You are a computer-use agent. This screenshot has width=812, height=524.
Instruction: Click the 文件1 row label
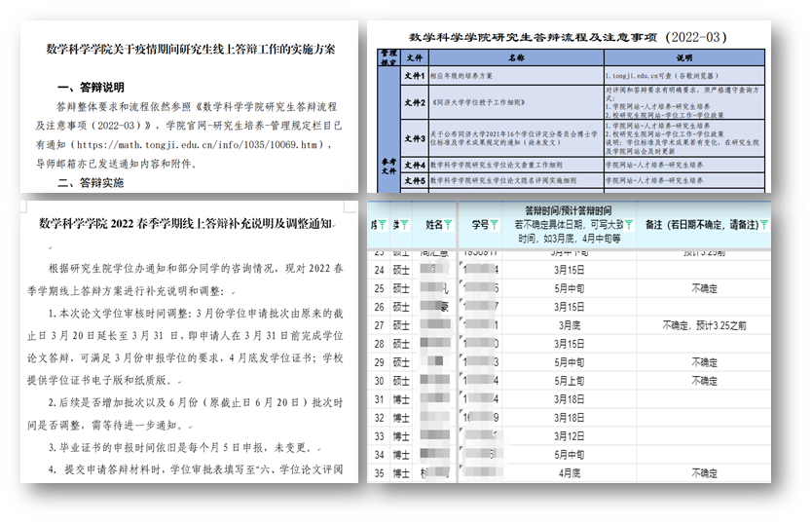416,74
